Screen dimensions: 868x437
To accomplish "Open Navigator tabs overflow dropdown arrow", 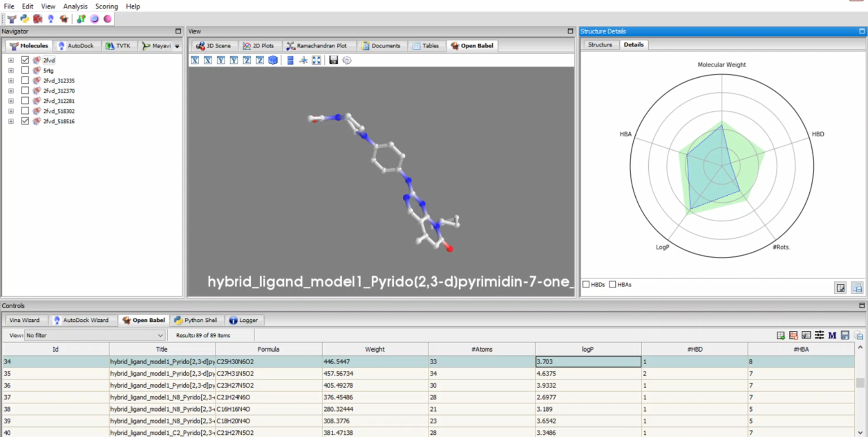I will [177, 46].
